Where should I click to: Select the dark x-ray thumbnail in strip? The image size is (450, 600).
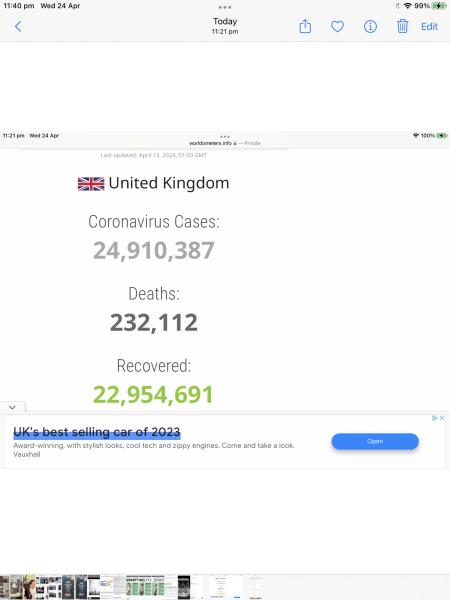(184, 587)
